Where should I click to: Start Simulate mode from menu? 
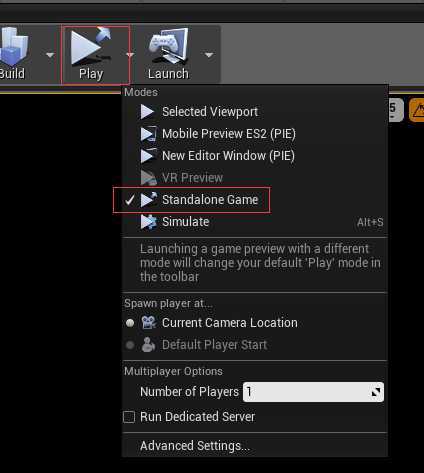tap(255, 222)
